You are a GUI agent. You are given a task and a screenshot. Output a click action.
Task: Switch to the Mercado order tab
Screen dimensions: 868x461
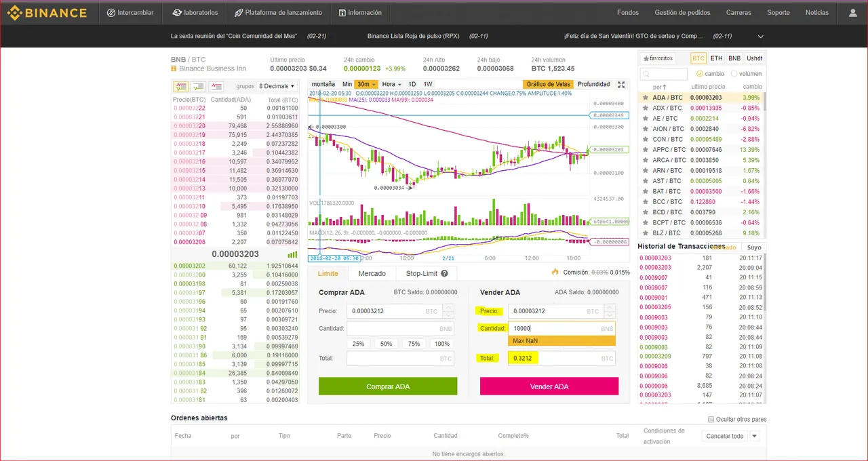point(372,273)
